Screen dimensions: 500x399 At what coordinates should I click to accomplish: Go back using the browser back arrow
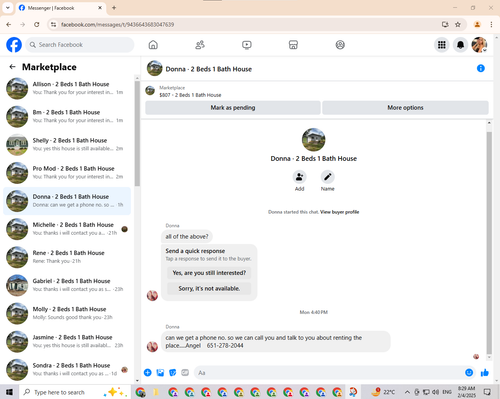click(x=9, y=24)
